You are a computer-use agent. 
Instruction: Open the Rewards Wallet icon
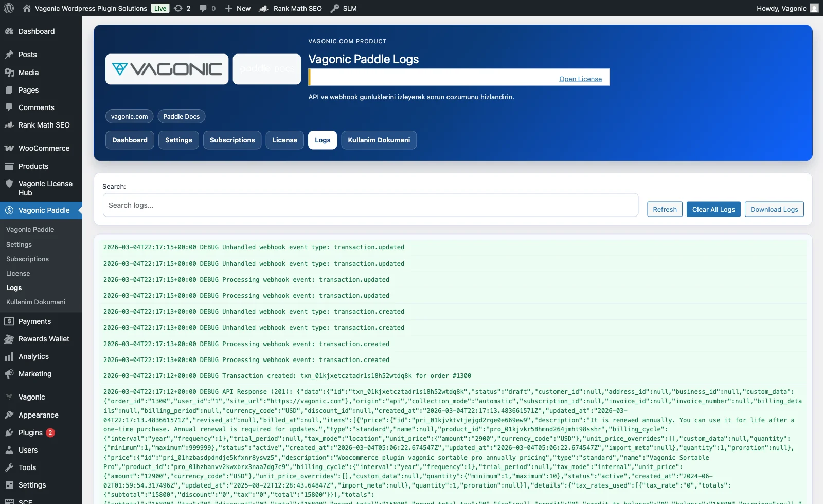(x=9, y=339)
